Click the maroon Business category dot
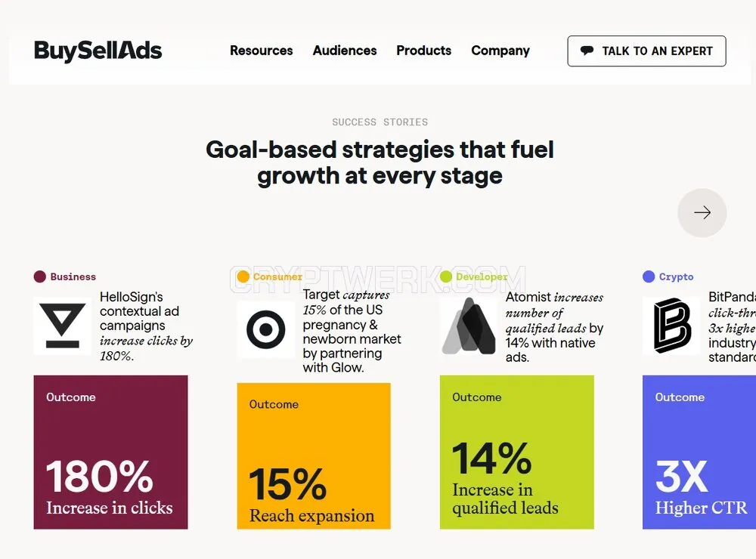Viewport: 756px width, 559px height. [x=40, y=276]
